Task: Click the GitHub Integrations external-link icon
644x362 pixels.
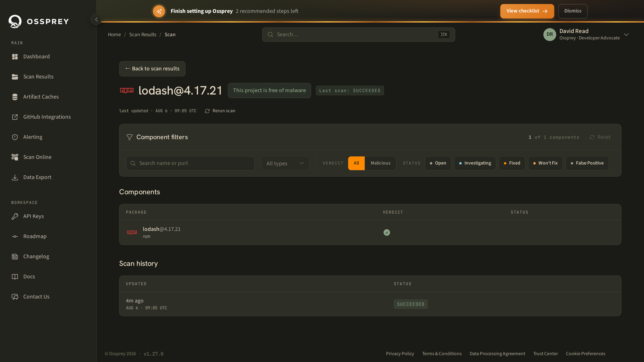Action: 15,117
